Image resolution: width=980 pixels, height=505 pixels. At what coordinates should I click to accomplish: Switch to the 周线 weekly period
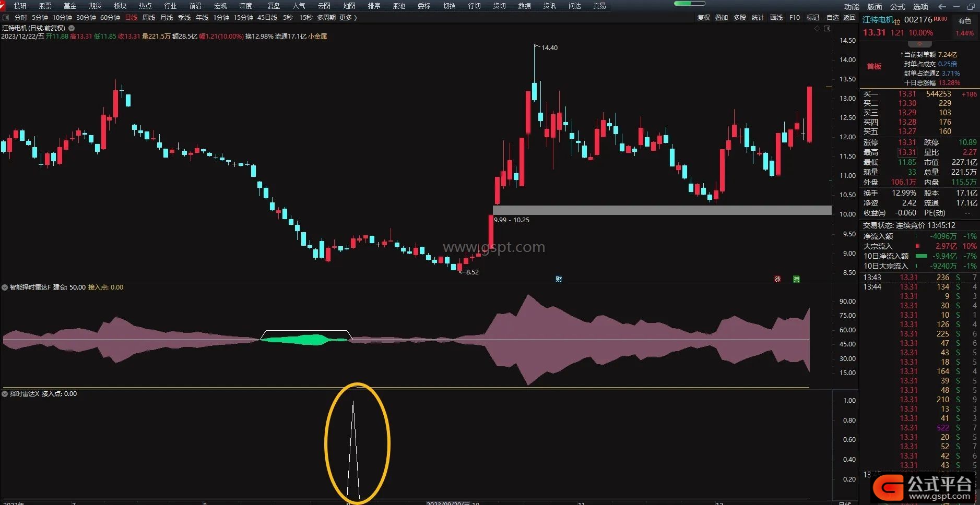[x=149, y=18]
